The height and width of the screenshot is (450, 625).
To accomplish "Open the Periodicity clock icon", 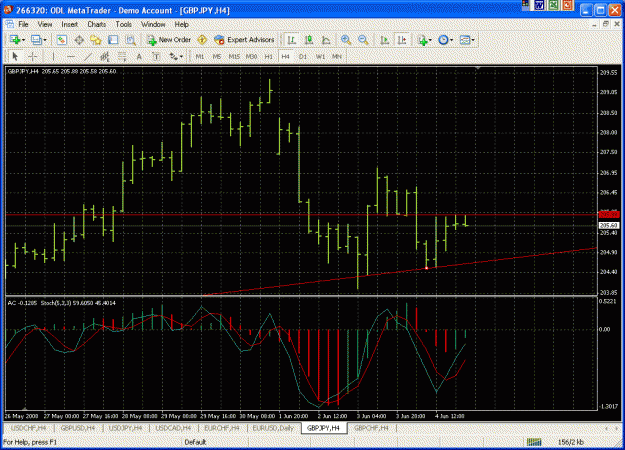I will coord(443,40).
